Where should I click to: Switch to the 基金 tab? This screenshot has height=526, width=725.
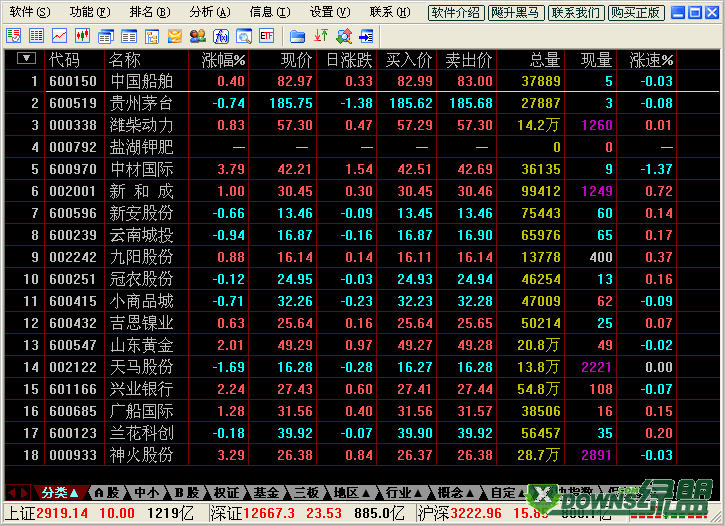(x=266, y=493)
